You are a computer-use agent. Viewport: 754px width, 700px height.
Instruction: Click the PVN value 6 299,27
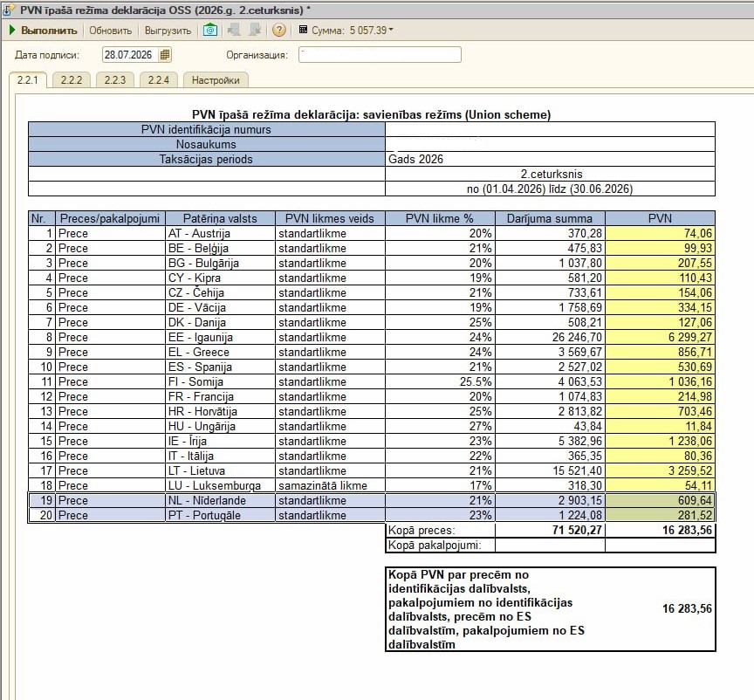click(x=661, y=337)
